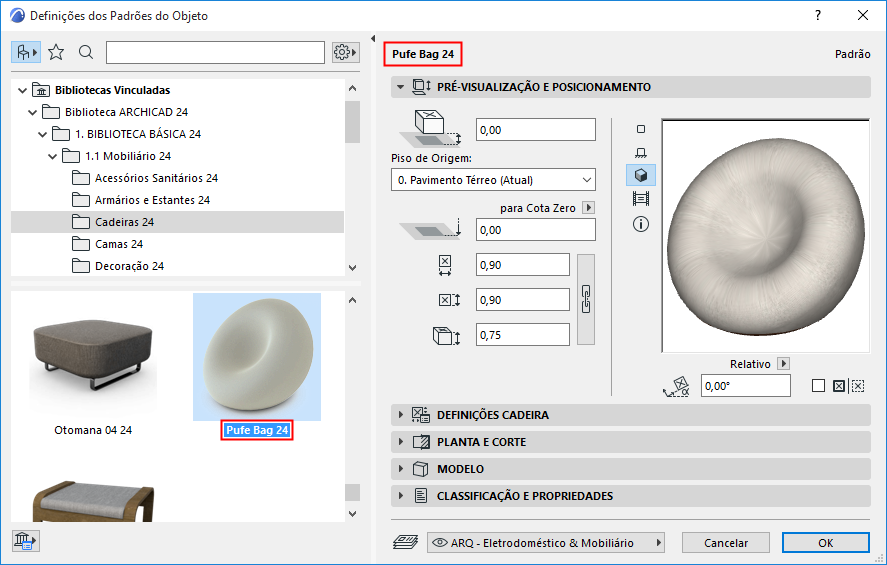Select the 3D shaded preview icon

pos(641,175)
